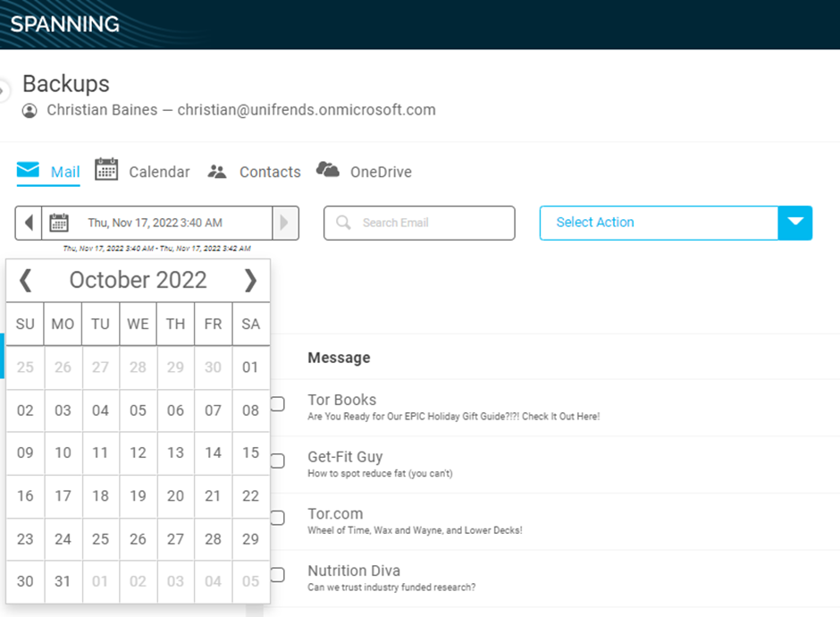Click 'How to spot reduce fat' subject
Viewport: 840px width, 617px height.
(380, 473)
